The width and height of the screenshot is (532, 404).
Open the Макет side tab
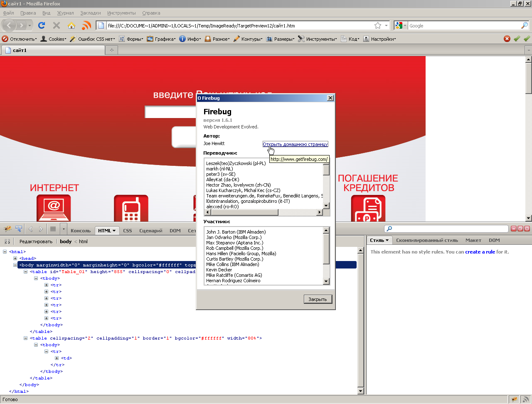473,240
